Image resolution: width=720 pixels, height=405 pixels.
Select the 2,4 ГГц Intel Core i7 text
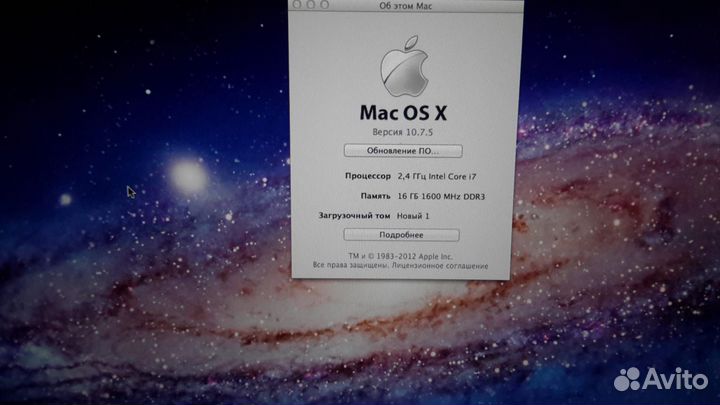[437, 176]
